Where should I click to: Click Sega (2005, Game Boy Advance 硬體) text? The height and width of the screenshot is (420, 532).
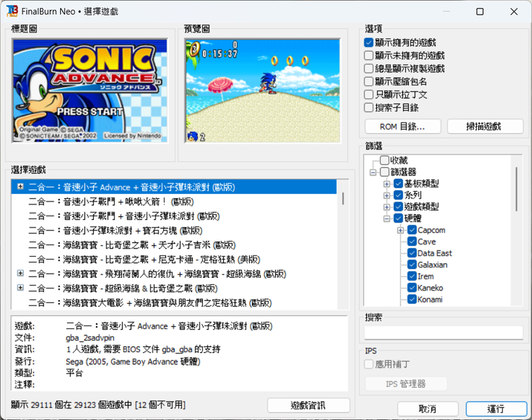pyautogui.click(x=133, y=361)
